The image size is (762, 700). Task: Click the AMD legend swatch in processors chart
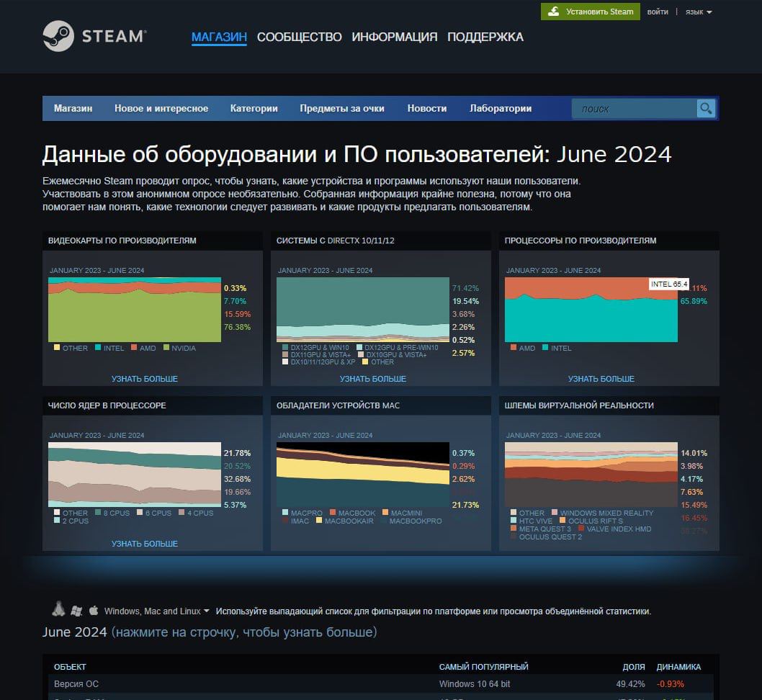[x=513, y=348]
